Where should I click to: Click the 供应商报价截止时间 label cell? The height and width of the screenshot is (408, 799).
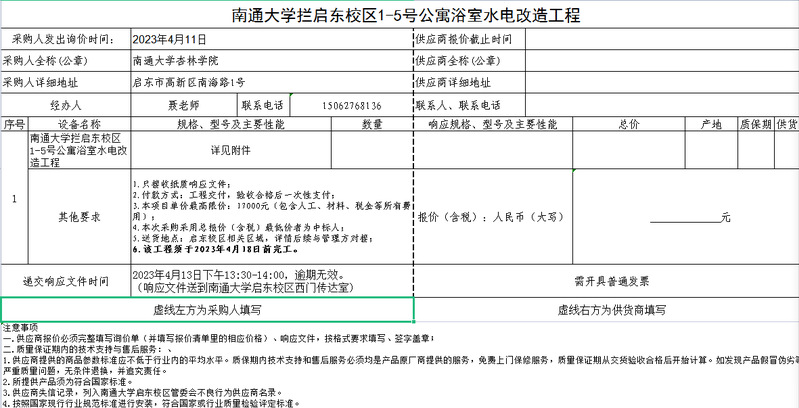tap(469, 39)
